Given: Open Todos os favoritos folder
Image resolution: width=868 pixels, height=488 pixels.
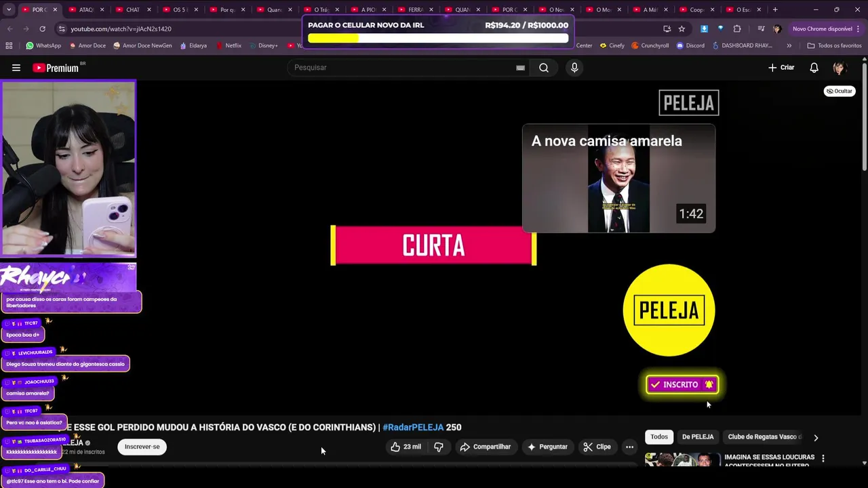Looking at the screenshot, I should pos(834,45).
